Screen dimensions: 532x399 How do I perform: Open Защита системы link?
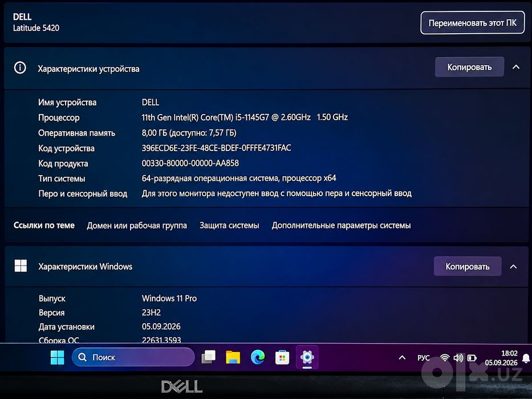point(229,225)
